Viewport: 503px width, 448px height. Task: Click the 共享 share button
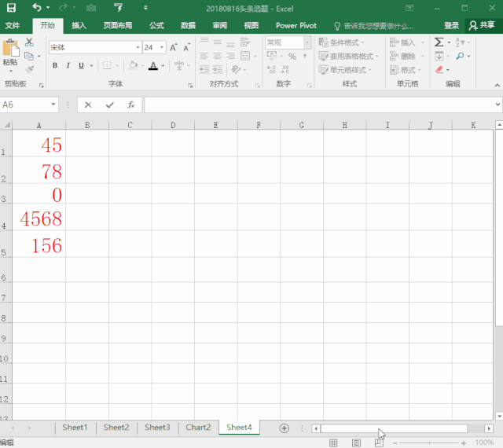[x=482, y=25]
